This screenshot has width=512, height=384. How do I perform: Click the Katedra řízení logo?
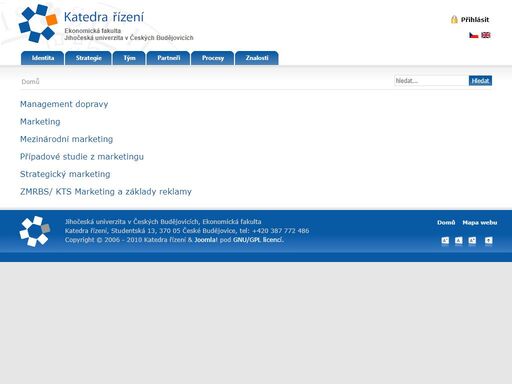point(38,23)
